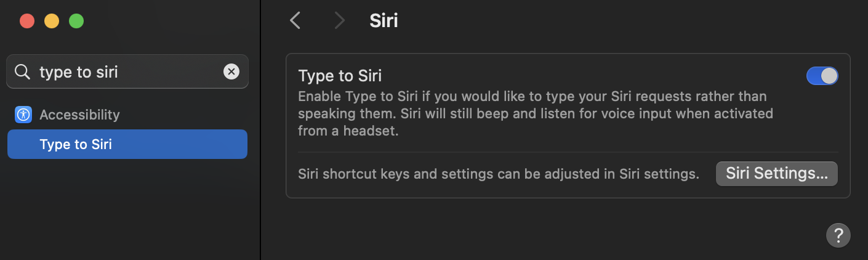Click the magnifying glass search icon
Screen dimensions: 868x260
point(22,72)
